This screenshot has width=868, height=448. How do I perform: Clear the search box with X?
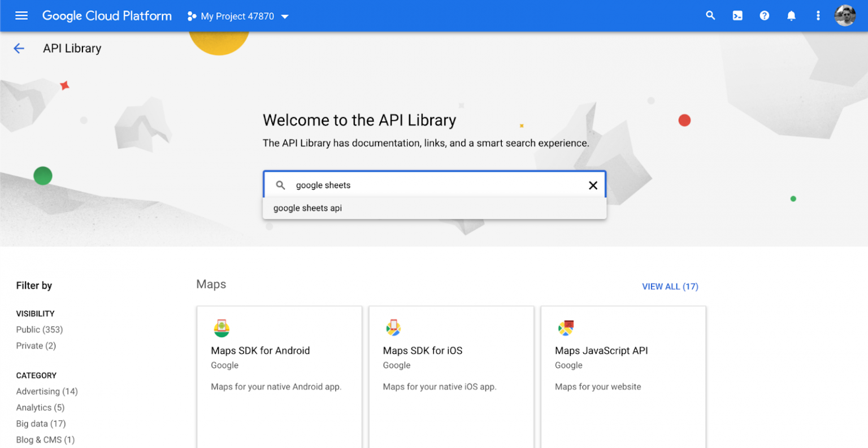593,185
